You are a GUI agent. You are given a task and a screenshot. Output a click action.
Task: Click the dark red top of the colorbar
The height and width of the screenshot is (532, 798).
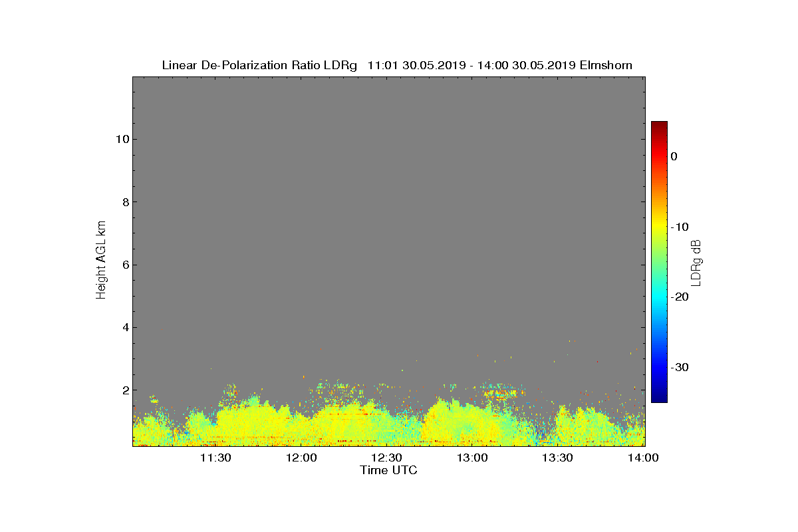[659, 125]
